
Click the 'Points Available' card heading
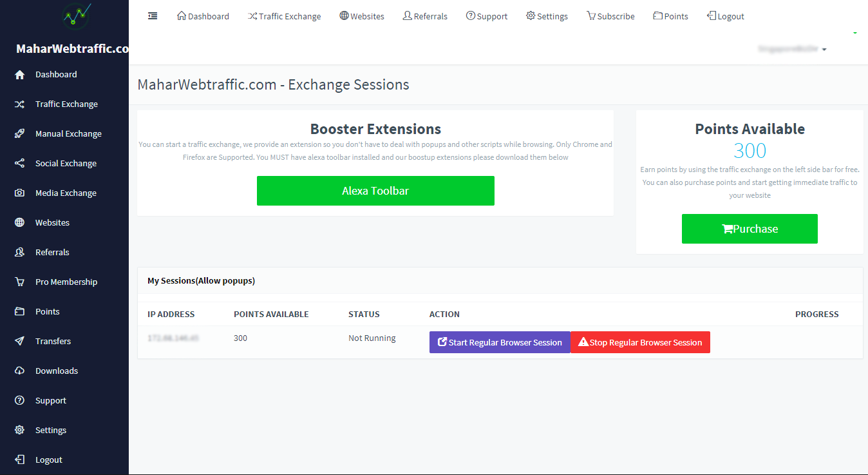pyautogui.click(x=750, y=129)
